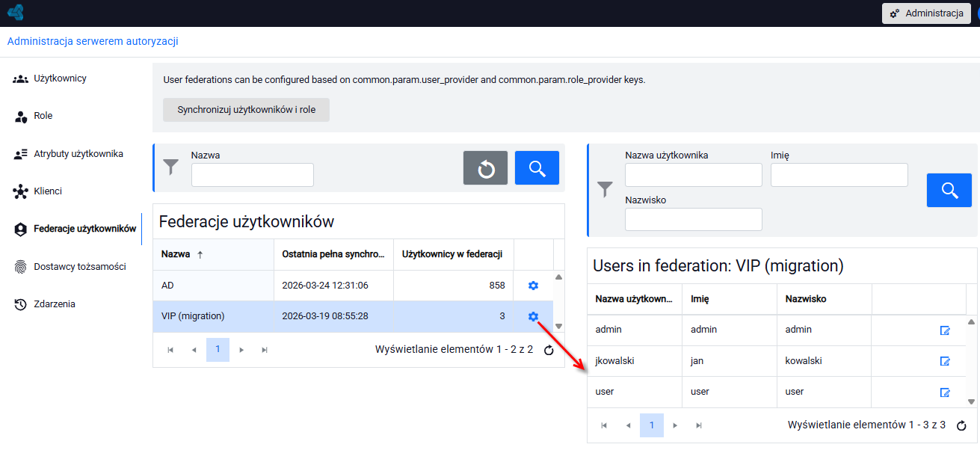Image resolution: width=980 pixels, height=462 pixels.
Task: Click the application logo in the top bar
Action: [x=16, y=13]
